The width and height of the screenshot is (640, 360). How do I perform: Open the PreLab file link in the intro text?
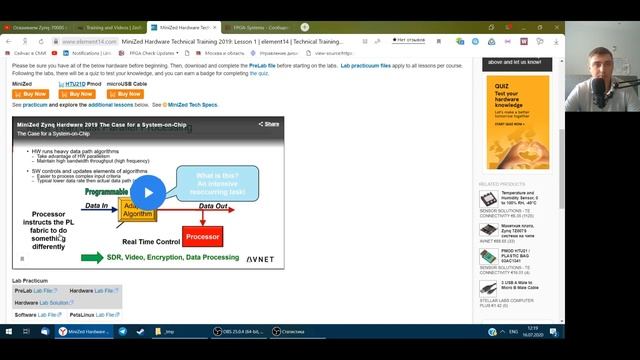[262, 66]
